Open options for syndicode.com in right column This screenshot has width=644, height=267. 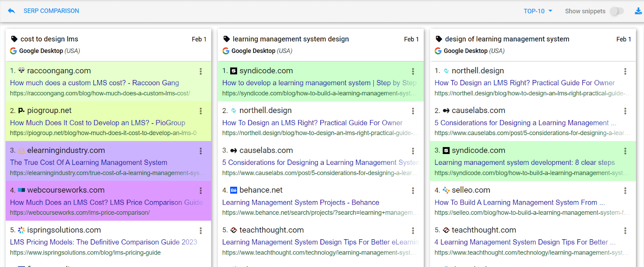(x=625, y=151)
